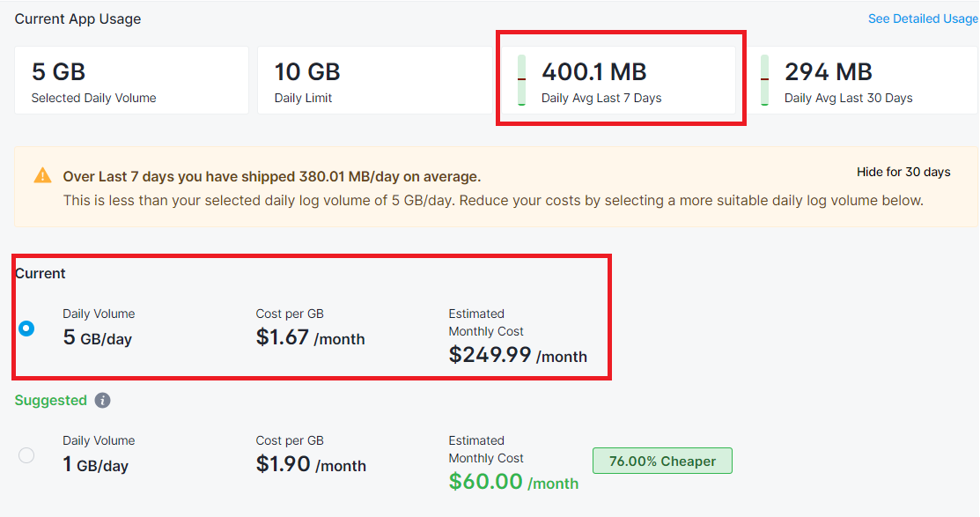The width and height of the screenshot is (980, 517).
Task: Click the 7-day average usage gauge bar
Action: [x=522, y=80]
